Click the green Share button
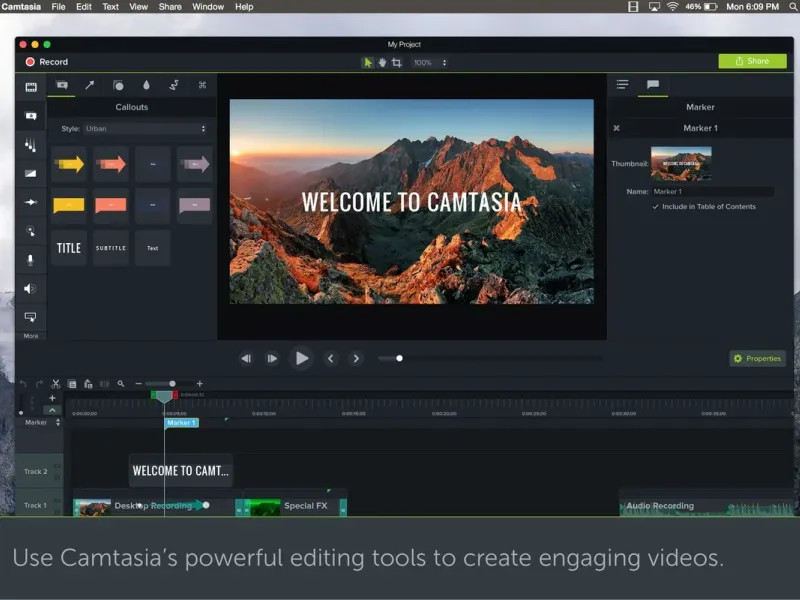The height and width of the screenshot is (600, 800). click(x=752, y=61)
